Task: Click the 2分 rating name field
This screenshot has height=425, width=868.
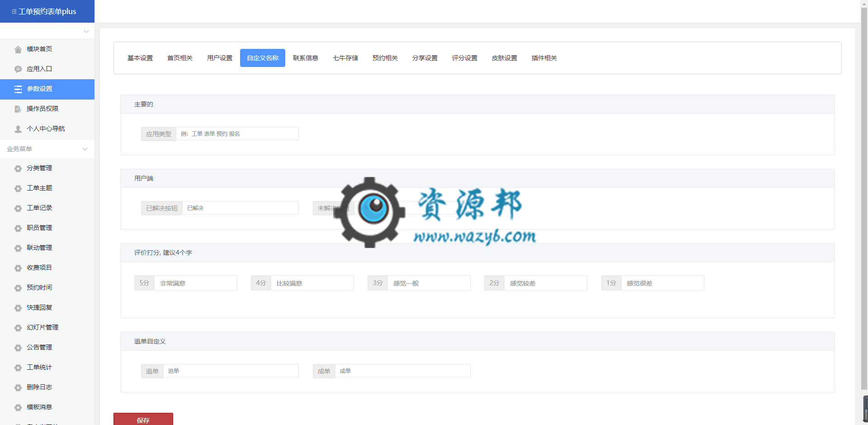Action: [x=546, y=283]
